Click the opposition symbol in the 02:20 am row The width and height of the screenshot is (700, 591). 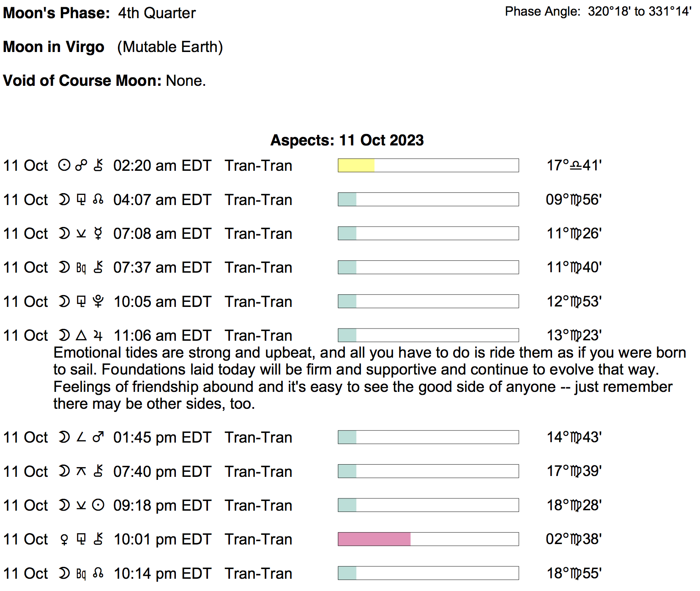tap(81, 165)
